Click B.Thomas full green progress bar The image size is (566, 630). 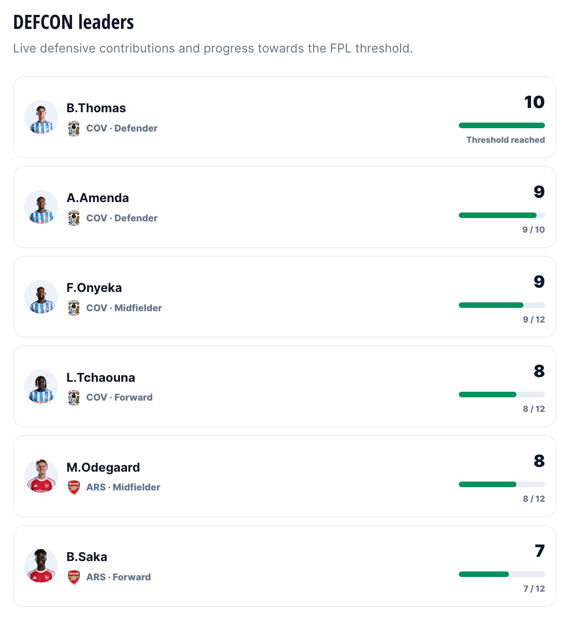point(502,125)
